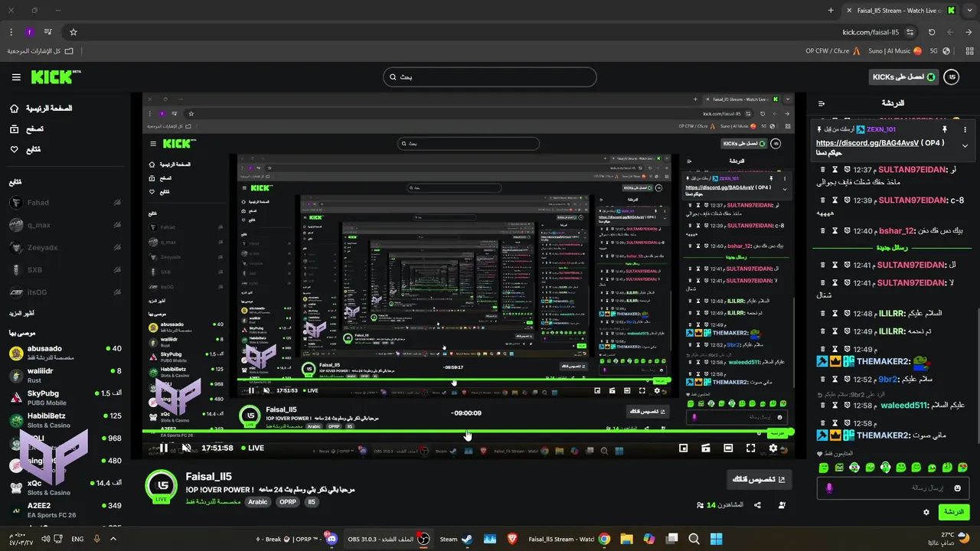Screen dimensions: 980x551
Task: Open Steam from the taskbar
Action: (x=455, y=539)
